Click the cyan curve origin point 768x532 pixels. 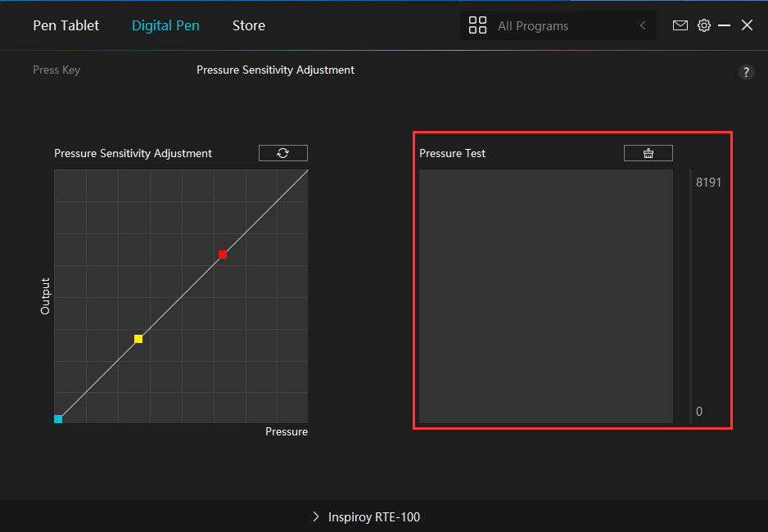[x=58, y=419]
